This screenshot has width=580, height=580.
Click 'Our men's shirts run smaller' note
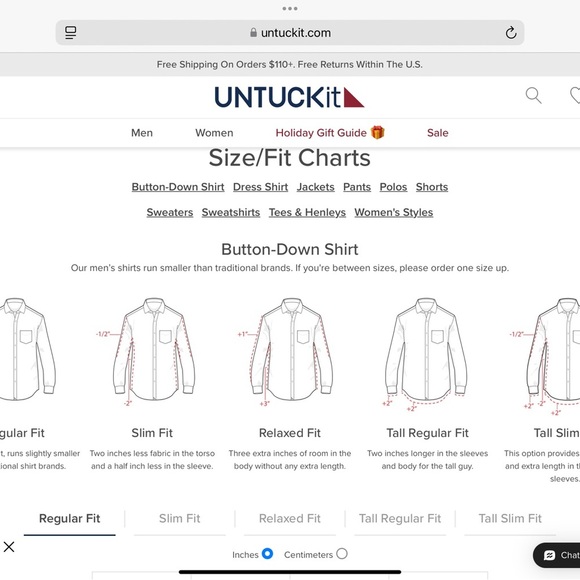click(290, 268)
